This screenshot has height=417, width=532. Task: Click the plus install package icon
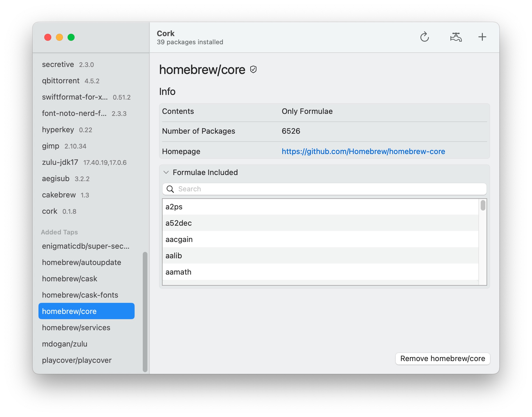pyautogui.click(x=482, y=37)
